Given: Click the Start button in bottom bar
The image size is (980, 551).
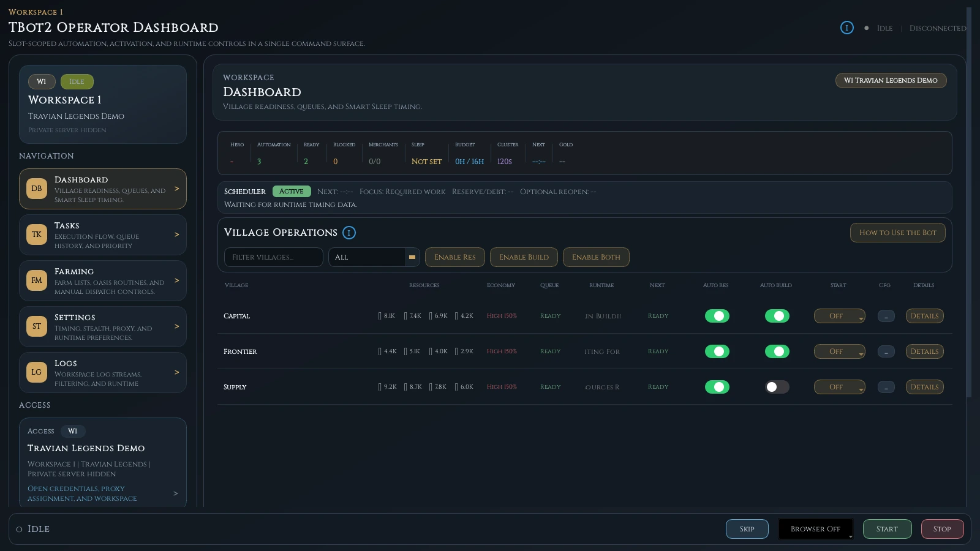Looking at the screenshot, I should point(887,529).
